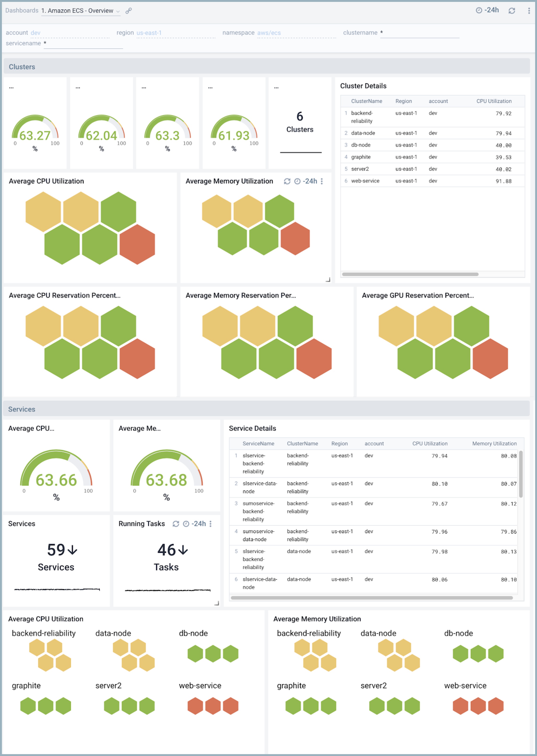Viewport: 537px width, 756px height.
Task: Refresh the Running Tasks panel
Action: point(175,524)
